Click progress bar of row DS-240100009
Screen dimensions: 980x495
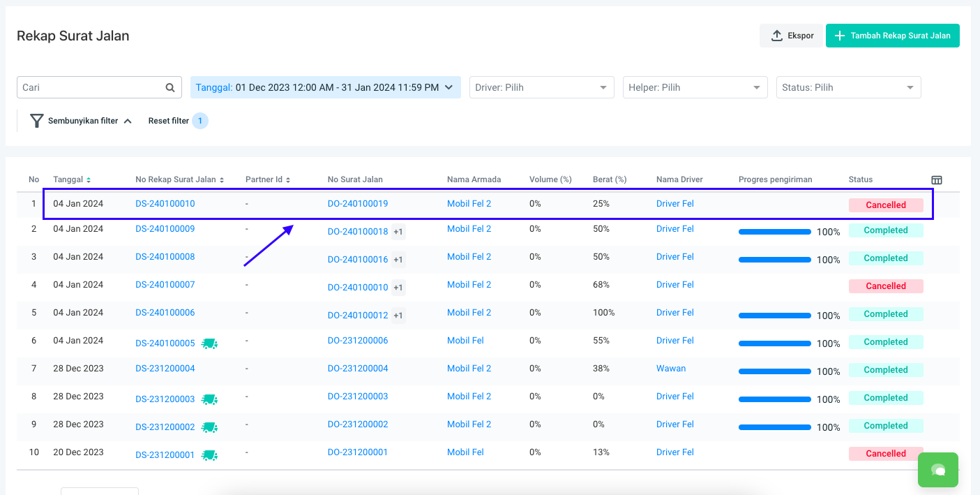[774, 232]
